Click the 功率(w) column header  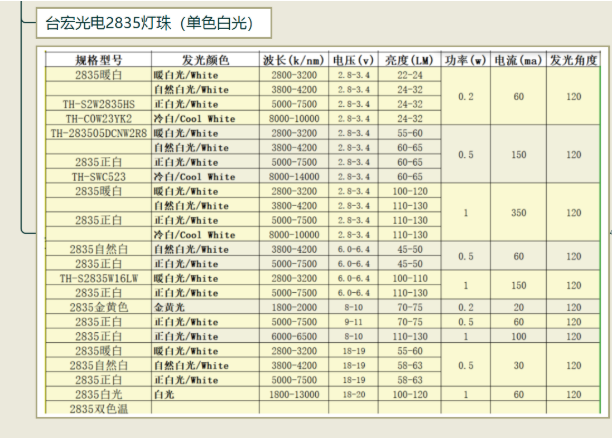point(465,61)
